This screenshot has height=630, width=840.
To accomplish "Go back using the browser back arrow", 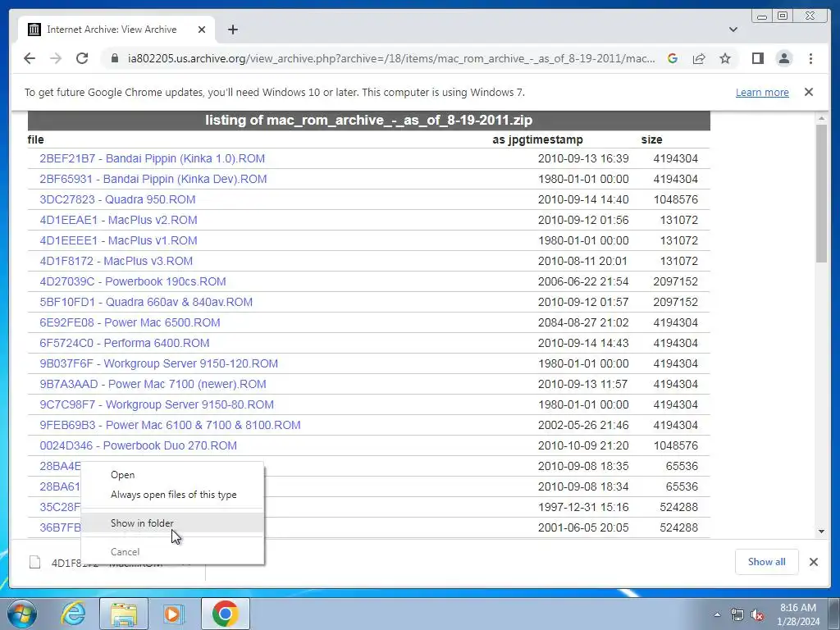I will [30, 58].
